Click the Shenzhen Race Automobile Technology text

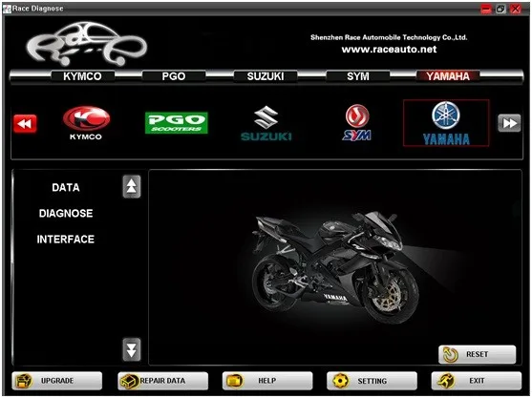pos(389,37)
